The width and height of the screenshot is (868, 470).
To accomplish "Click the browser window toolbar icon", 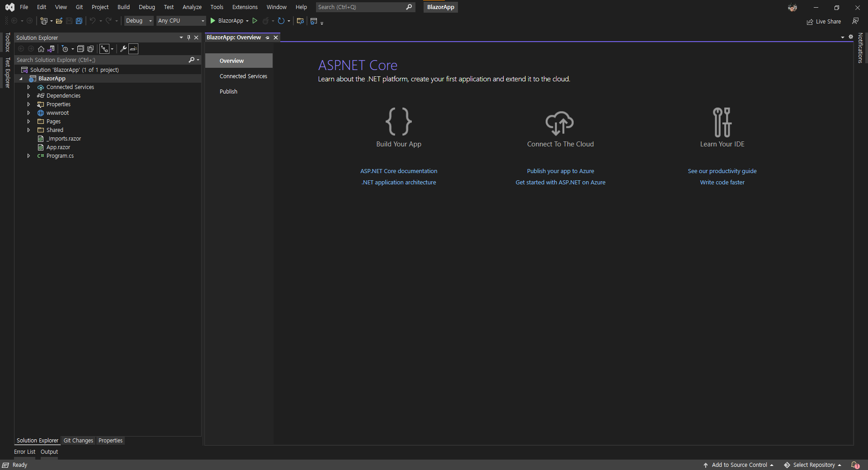I will (x=314, y=21).
